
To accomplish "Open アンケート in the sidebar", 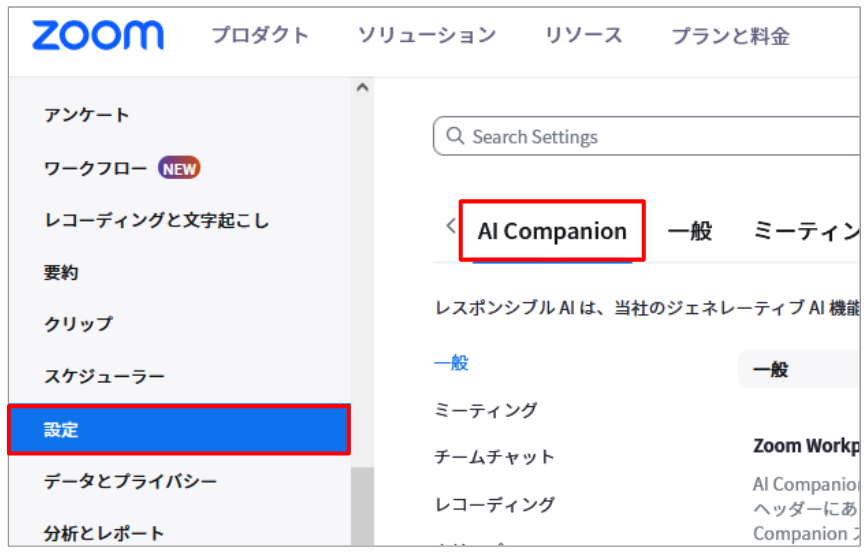I will coord(87,115).
